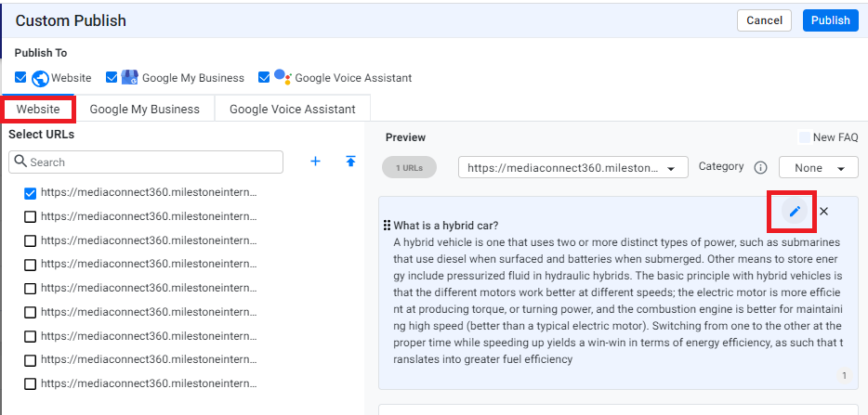Image resolution: width=868 pixels, height=415 pixels.
Task: Click the upload URLs arrow icon
Action: point(350,162)
